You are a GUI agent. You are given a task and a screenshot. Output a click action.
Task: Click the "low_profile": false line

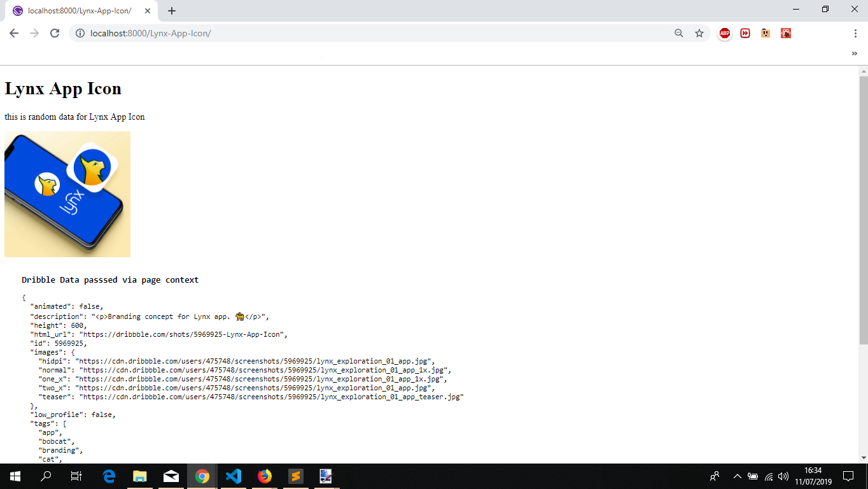pos(73,415)
